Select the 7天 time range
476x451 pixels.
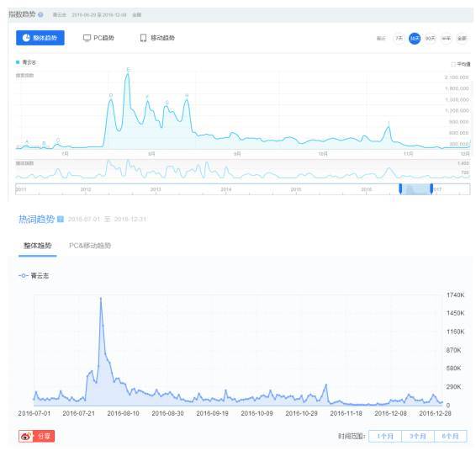(399, 38)
